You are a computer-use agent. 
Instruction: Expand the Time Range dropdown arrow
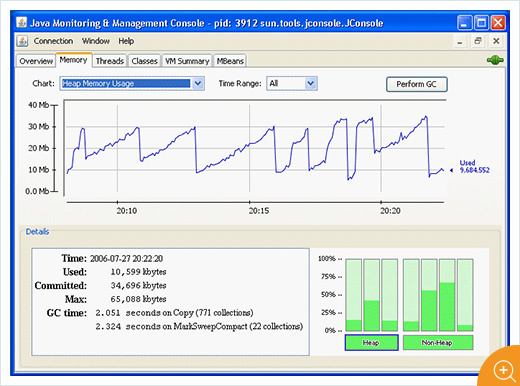coord(311,83)
